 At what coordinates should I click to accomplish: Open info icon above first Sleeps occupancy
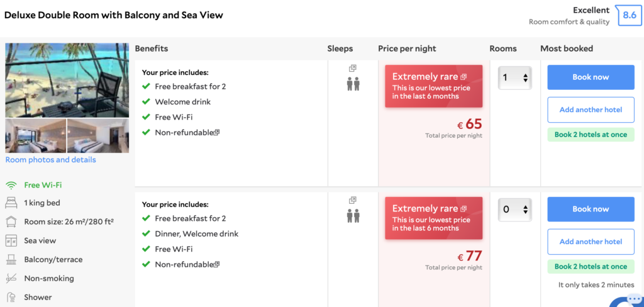(x=353, y=68)
